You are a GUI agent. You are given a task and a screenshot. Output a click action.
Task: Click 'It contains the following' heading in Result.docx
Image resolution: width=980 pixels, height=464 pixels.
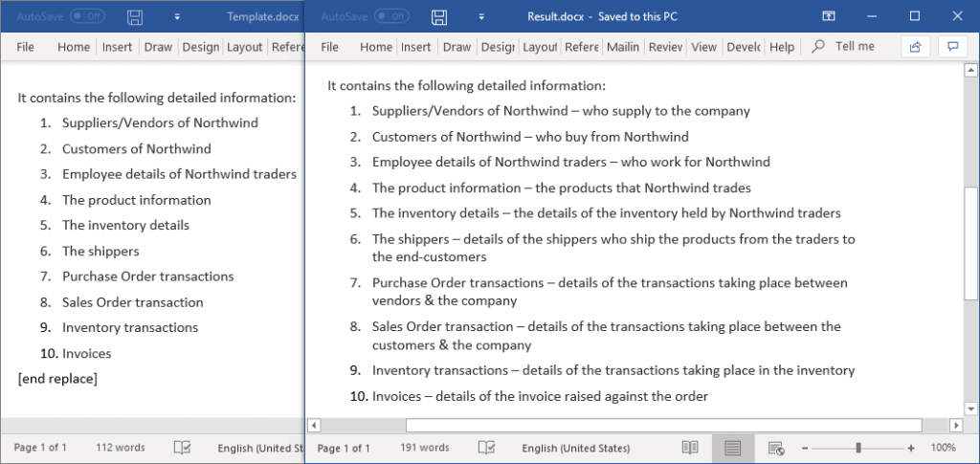[x=466, y=85]
